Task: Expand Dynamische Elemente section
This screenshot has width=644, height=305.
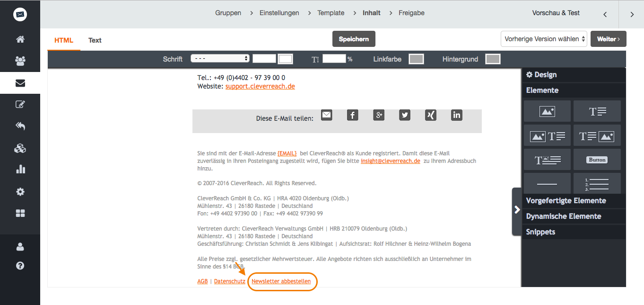Action: click(574, 216)
